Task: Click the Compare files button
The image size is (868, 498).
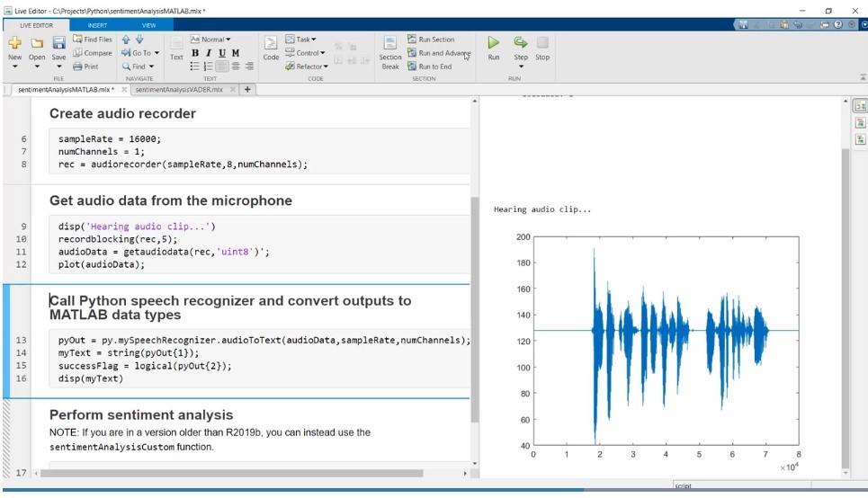Action: [x=93, y=52]
